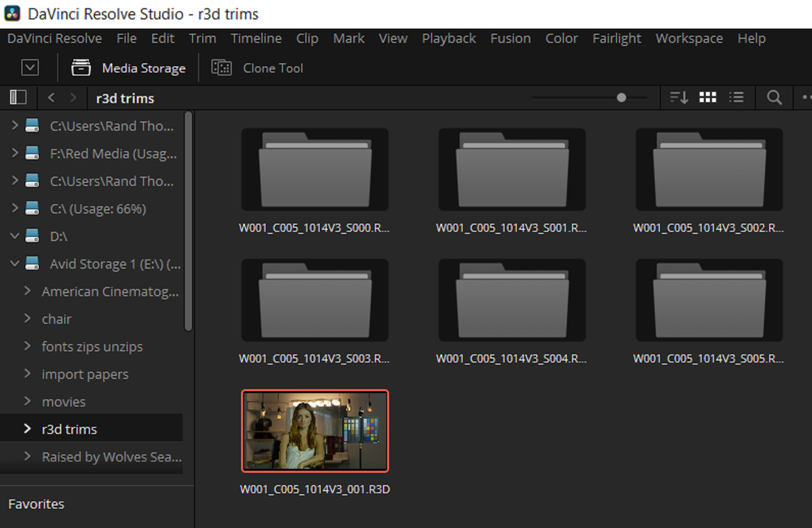Click the sidebar vertical scrollbar
Image resolution: width=812 pixels, height=528 pixels.
188,221
